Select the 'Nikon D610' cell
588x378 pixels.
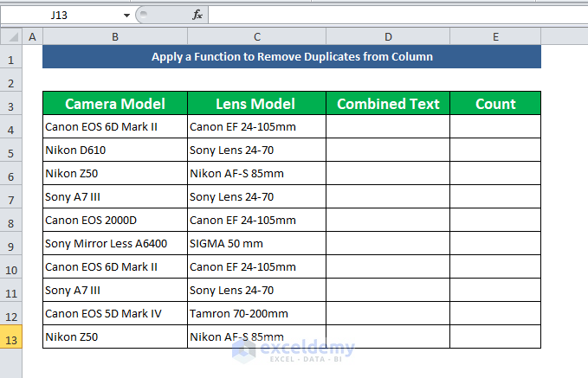(x=115, y=150)
